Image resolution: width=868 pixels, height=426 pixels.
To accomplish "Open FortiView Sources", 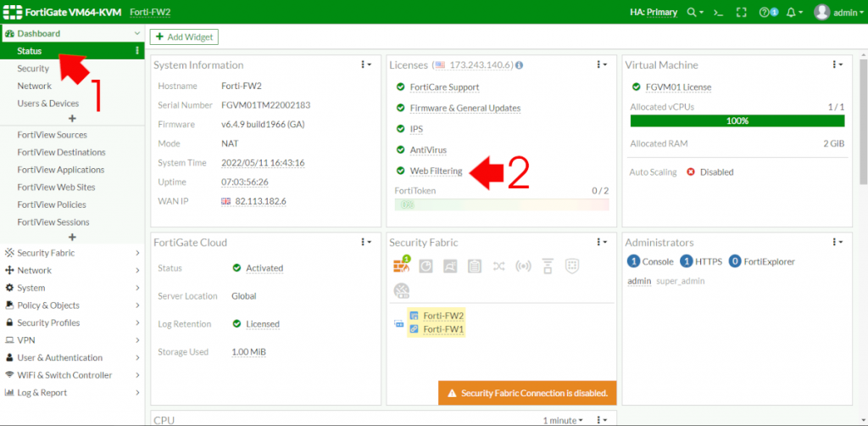I will coord(52,135).
